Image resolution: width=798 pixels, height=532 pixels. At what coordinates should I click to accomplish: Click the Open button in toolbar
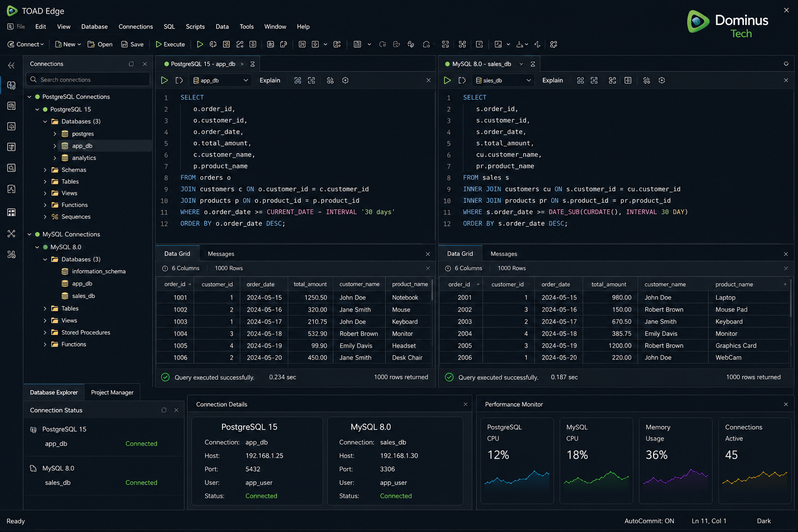[100, 44]
